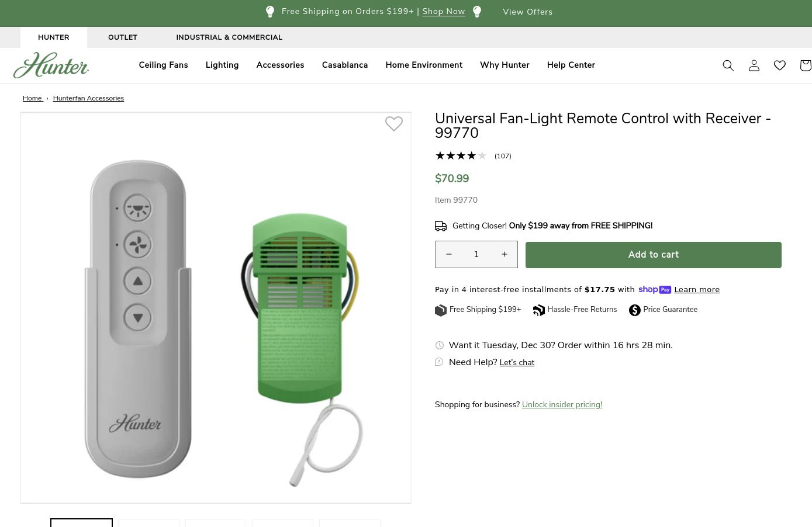
Task: Click the Hunter logo
Action: click(51, 65)
